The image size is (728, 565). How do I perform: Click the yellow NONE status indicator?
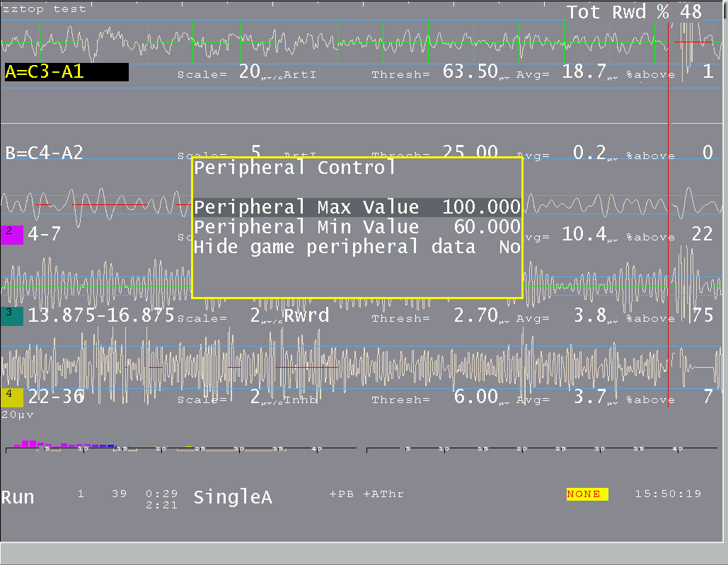(587, 494)
